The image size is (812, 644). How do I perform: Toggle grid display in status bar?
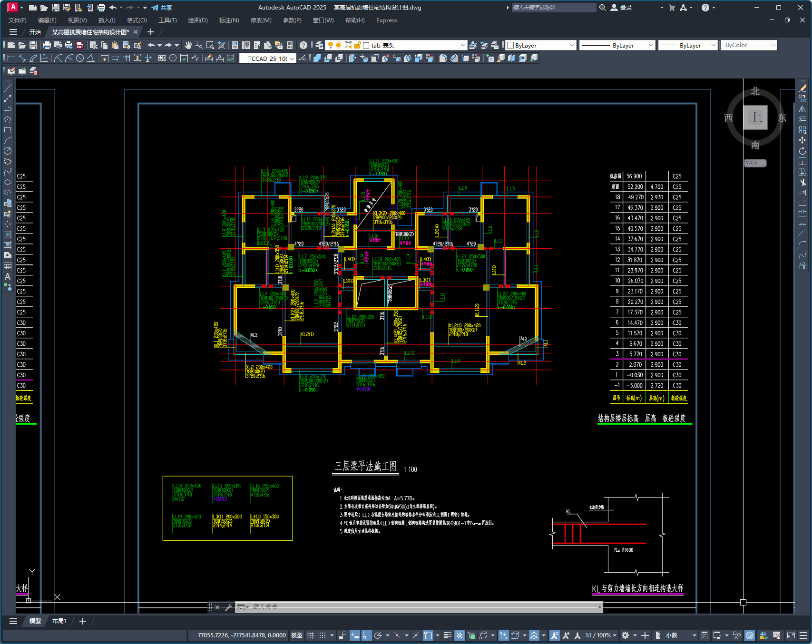(311, 635)
